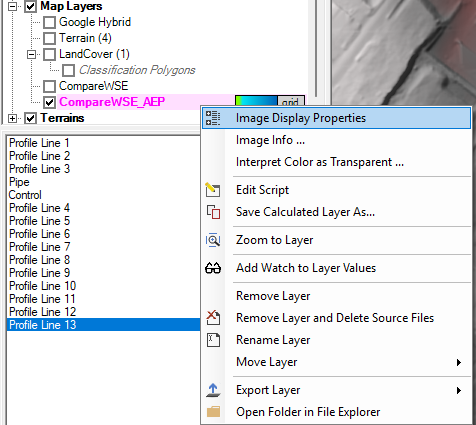476x425 pixels.
Task: Toggle the Terrain (4) layer checkbox
Action: (x=50, y=38)
